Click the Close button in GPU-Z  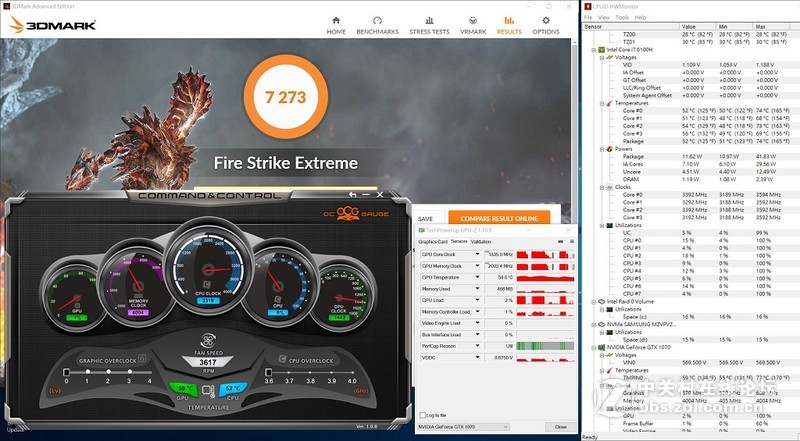(x=560, y=427)
